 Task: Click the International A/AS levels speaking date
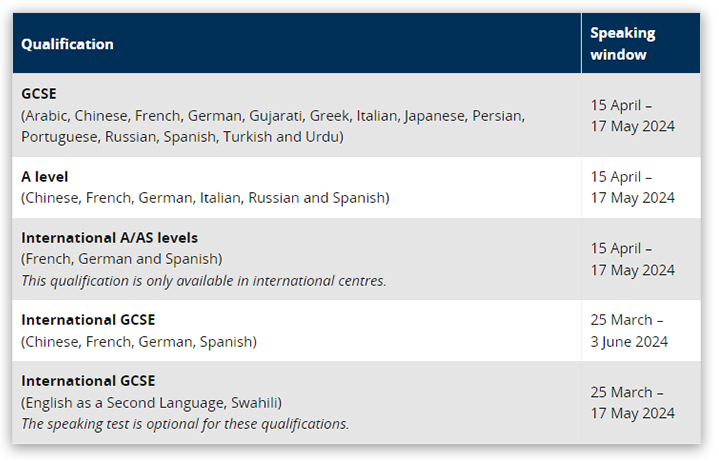632,259
